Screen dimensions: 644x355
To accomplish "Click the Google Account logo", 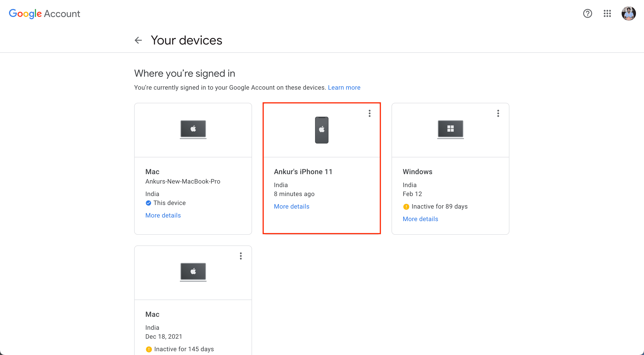I will tap(44, 13).
